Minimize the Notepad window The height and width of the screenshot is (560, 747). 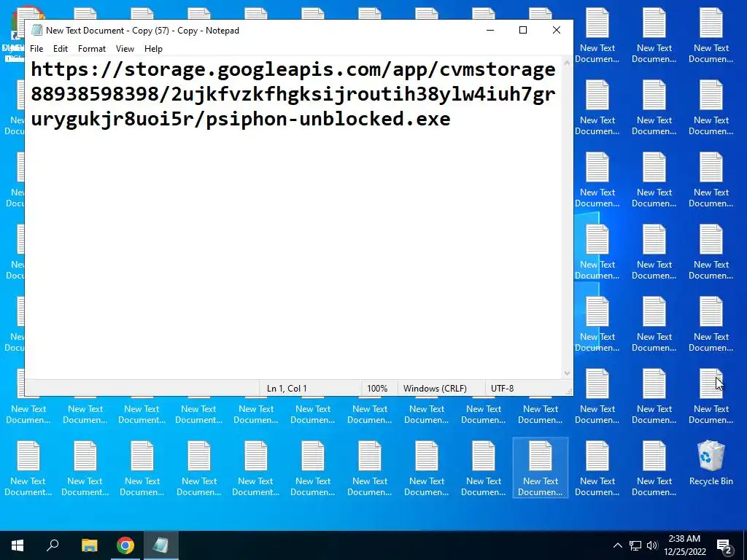click(x=490, y=30)
